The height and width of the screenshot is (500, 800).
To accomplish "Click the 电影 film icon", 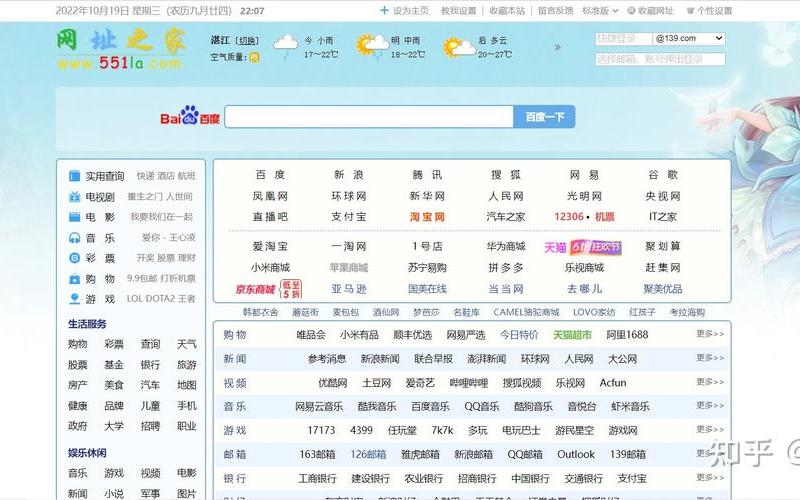I will point(74,217).
